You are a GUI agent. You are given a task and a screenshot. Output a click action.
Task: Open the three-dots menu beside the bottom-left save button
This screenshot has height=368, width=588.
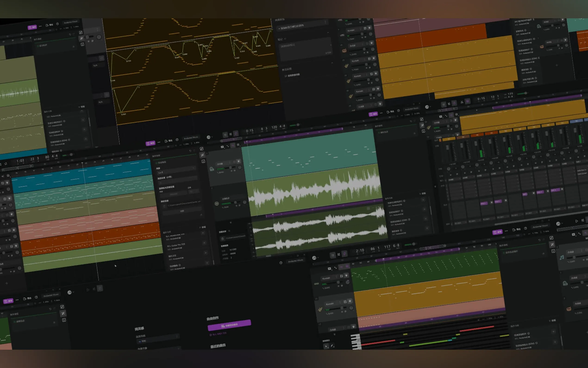17,300
